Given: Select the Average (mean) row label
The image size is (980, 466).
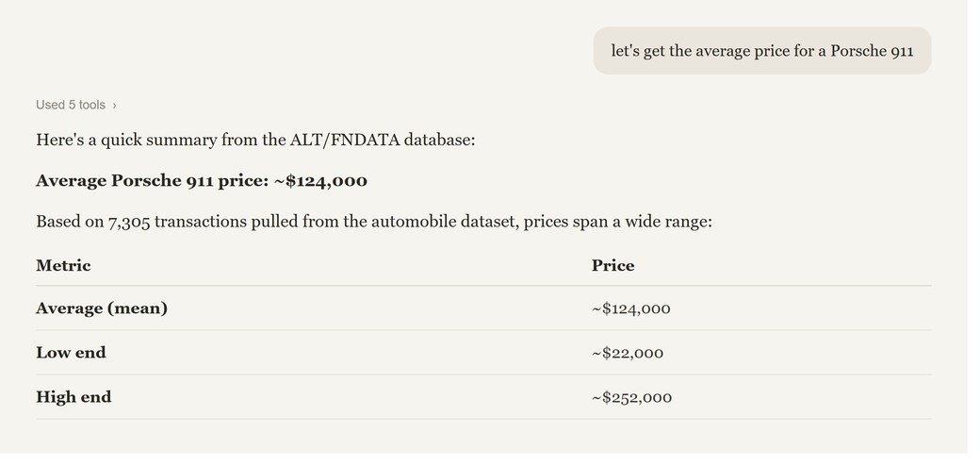Looking at the screenshot, I should pyautogui.click(x=102, y=308).
